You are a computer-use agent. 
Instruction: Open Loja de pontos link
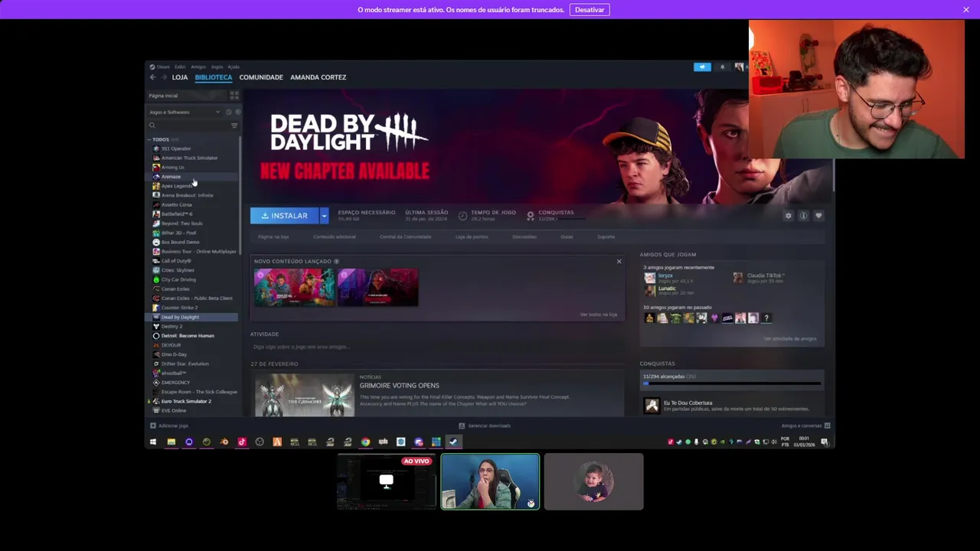coord(472,237)
